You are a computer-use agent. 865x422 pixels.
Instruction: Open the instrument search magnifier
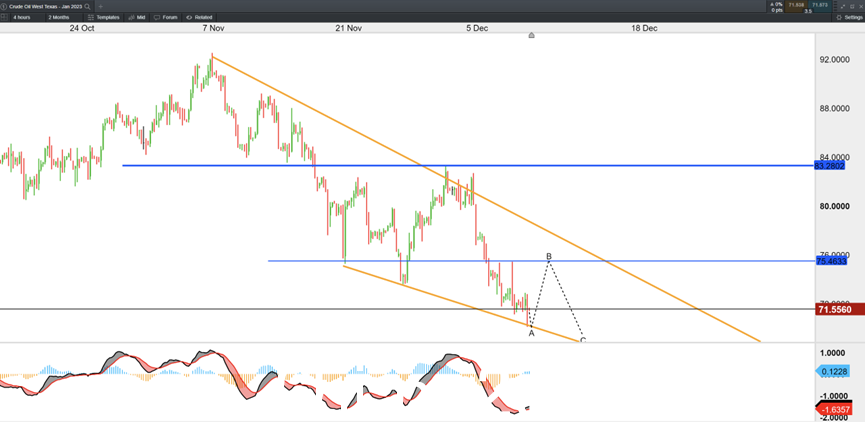point(88,7)
